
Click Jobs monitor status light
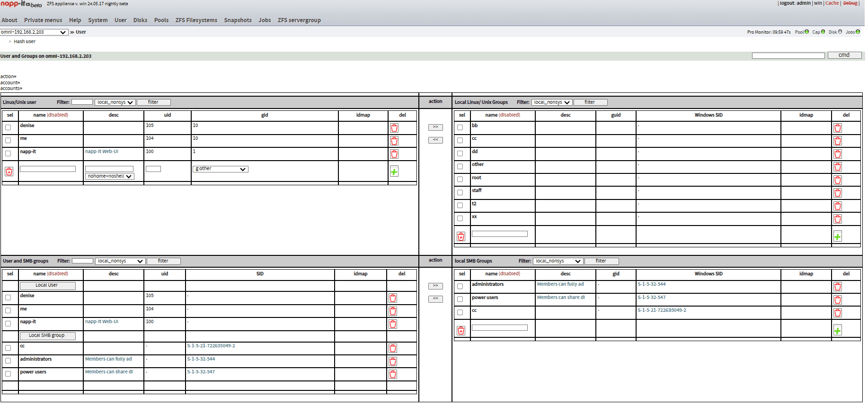858,32
